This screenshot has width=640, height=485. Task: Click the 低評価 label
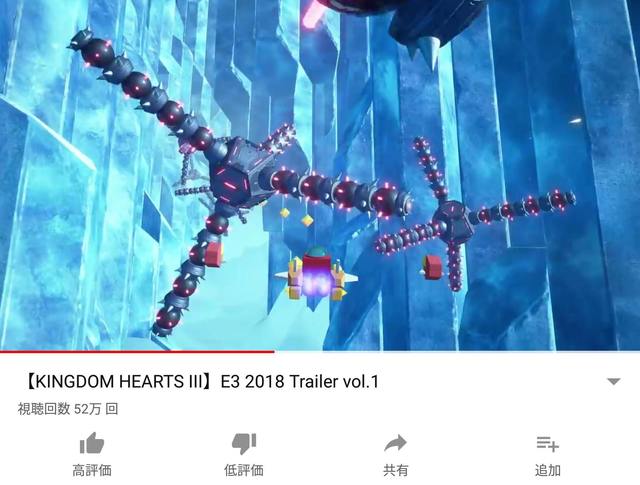pos(244,470)
